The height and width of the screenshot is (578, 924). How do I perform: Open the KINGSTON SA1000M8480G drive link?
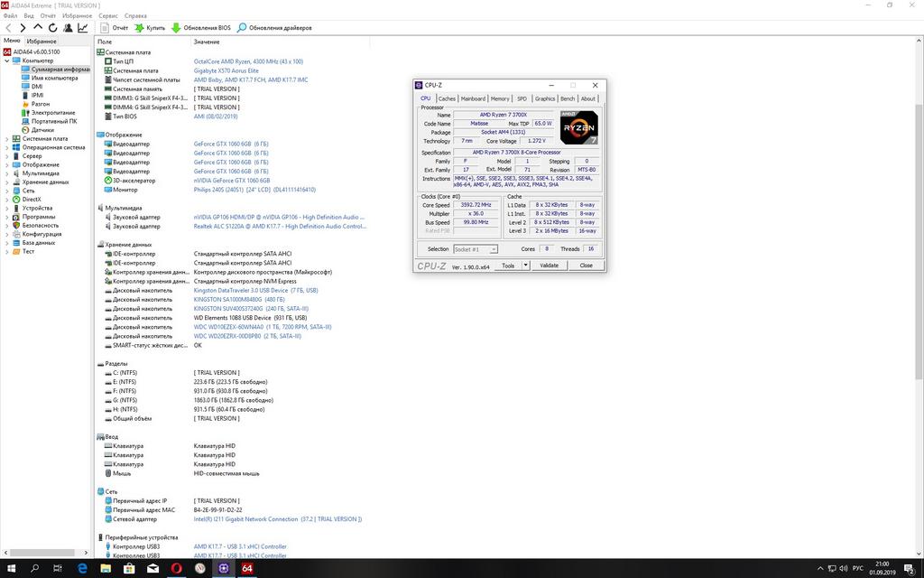click(x=239, y=300)
